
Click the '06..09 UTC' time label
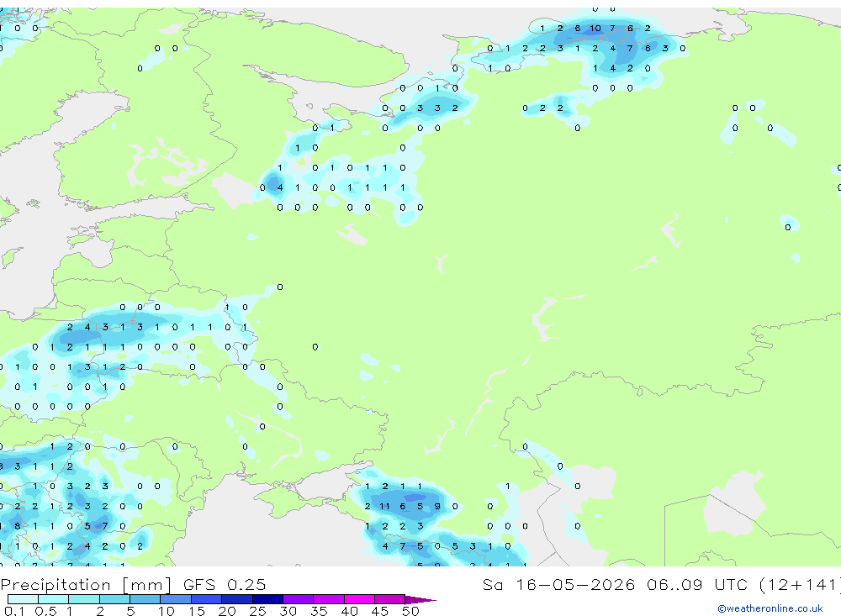pos(696,584)
